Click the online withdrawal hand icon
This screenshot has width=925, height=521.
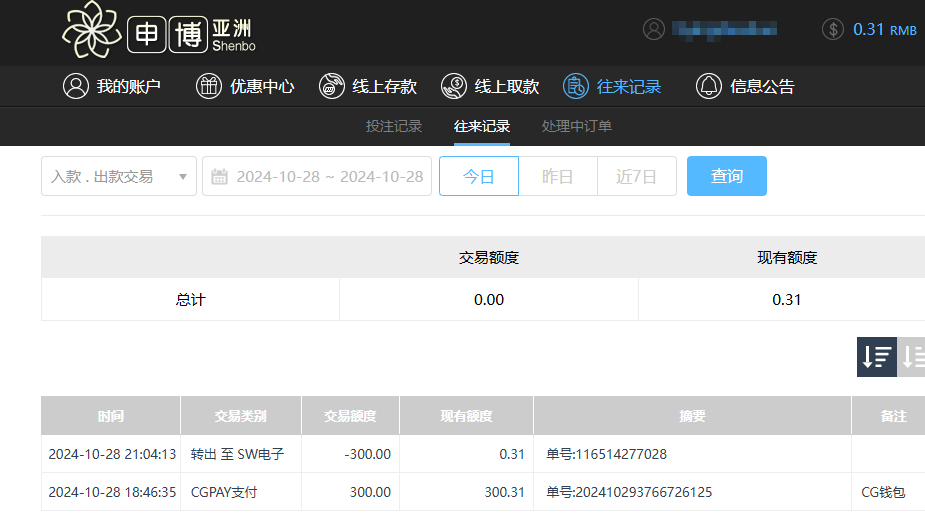(x=454, y=86)
